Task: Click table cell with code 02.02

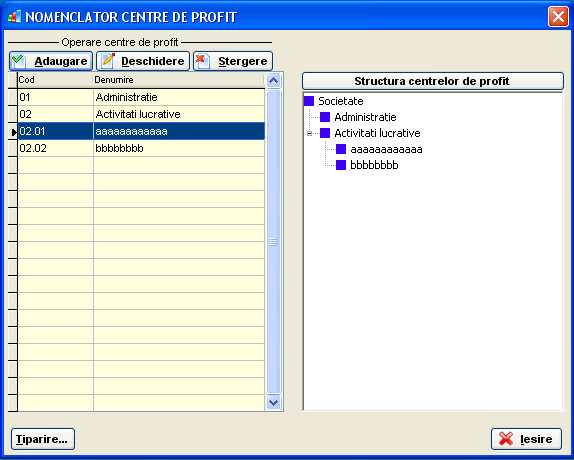Action: click(x=55, y=148)
